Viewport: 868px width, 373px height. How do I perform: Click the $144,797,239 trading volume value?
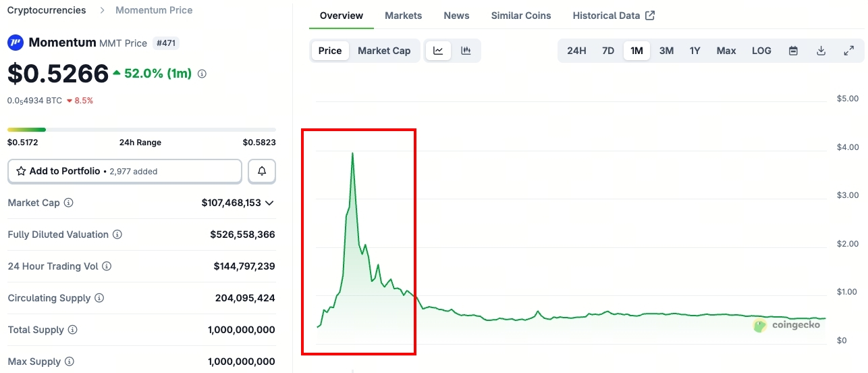click(x=244, y=266)
